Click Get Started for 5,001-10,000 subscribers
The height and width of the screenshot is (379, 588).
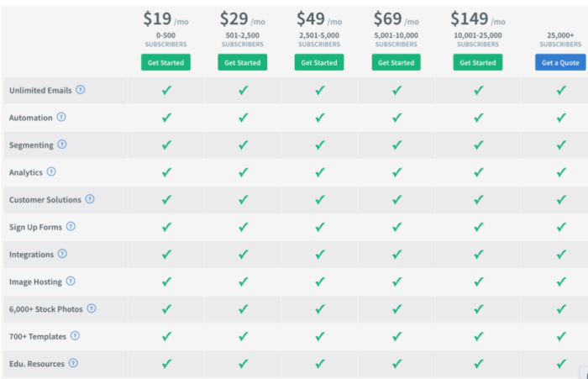[x=396, y=62]
